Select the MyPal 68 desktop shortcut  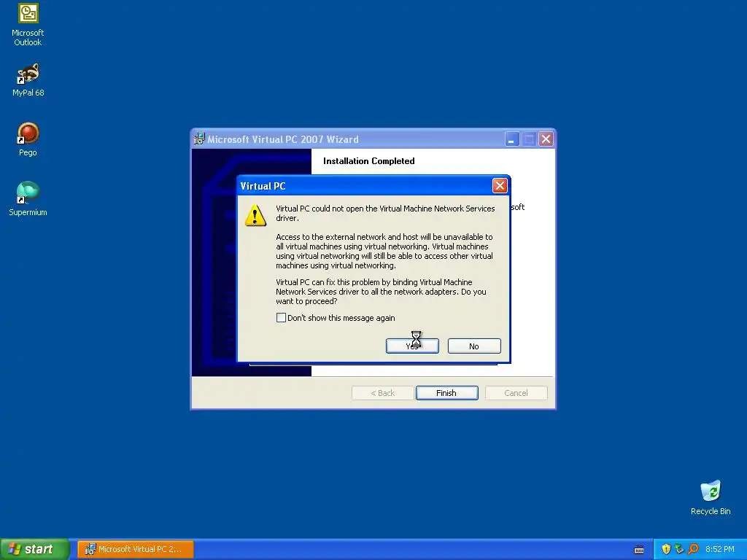28,80
